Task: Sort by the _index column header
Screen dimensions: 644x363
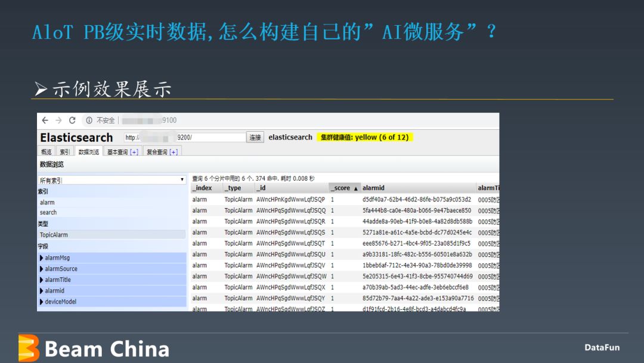Action: tap(206, 188)
